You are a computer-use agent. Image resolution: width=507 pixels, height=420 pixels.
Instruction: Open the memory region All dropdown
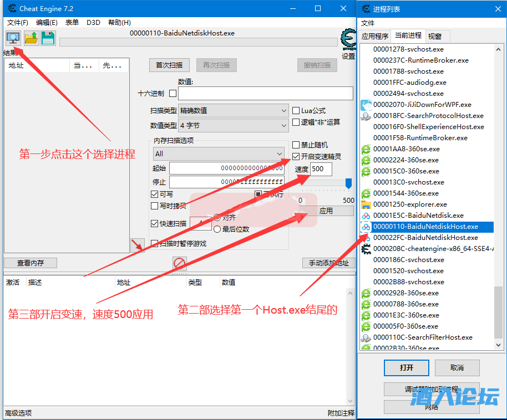(219, 154)
